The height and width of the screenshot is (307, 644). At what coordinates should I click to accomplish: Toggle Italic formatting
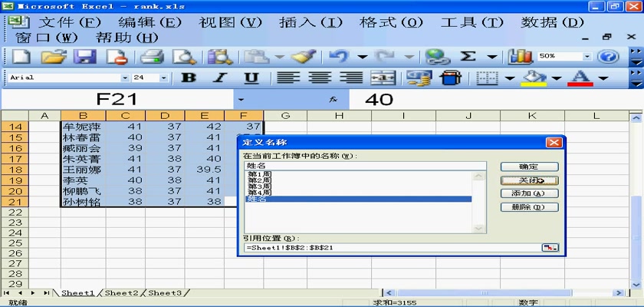pos(219,78)
